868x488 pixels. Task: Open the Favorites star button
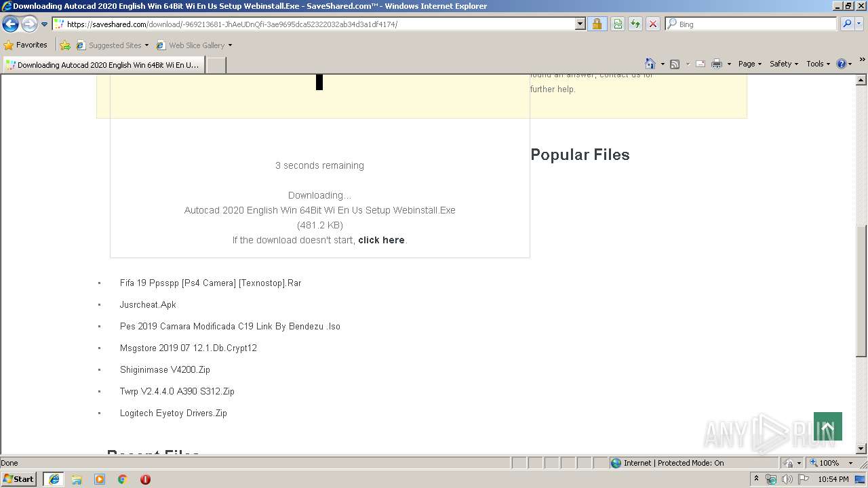[26, 45]
